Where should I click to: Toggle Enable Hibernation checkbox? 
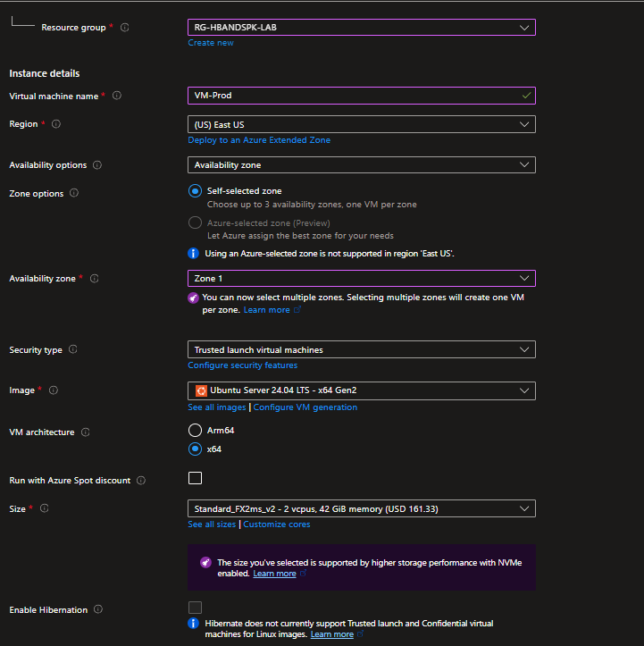pyautogui.click(x=196, y=608)
